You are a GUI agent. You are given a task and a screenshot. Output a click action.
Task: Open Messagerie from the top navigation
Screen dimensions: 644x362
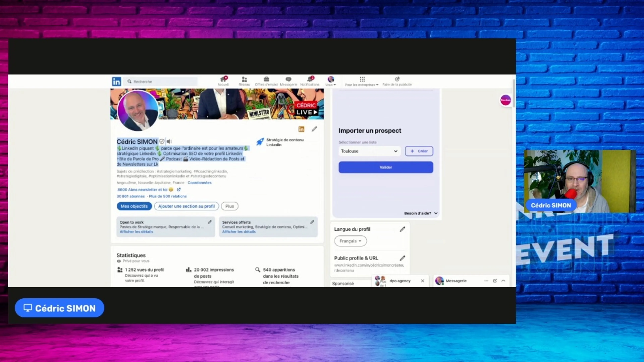(x=288, y=81)
